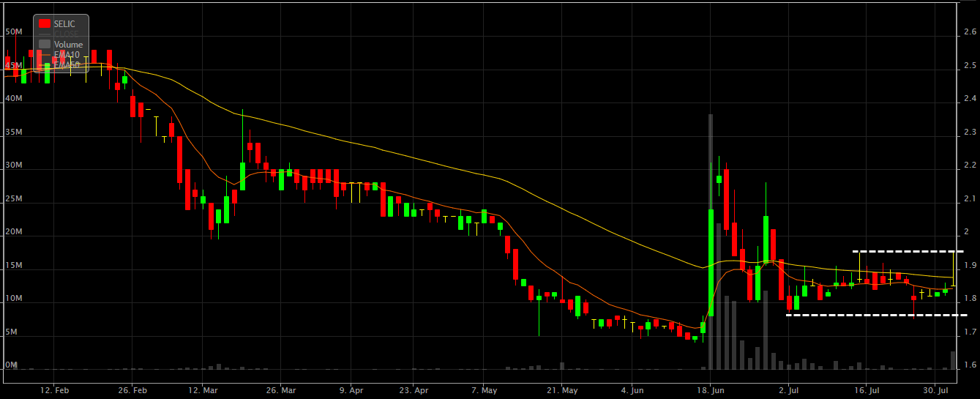Click the 10M volume axis label
This screenshot has width=980, height=399.
click(13, 299)
